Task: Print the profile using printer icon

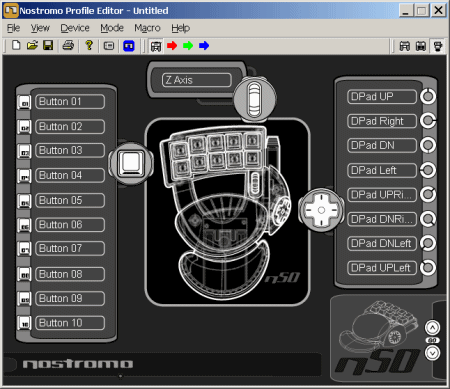Action: tap(68, 45)
